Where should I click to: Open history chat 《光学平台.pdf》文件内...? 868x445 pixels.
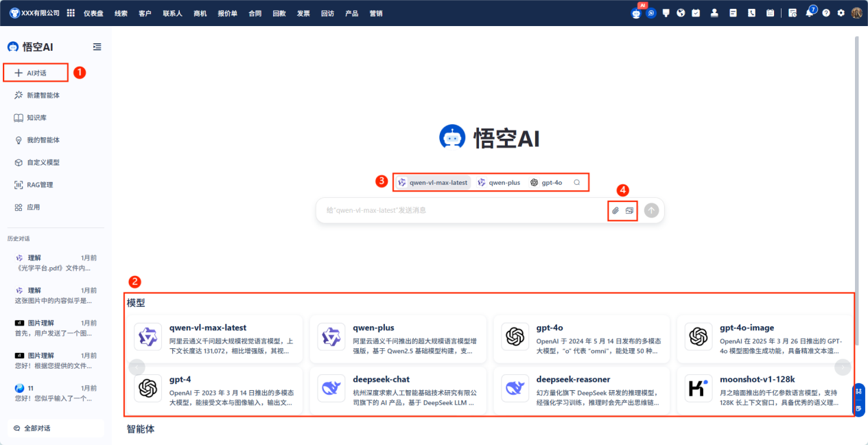click(56, 263)
